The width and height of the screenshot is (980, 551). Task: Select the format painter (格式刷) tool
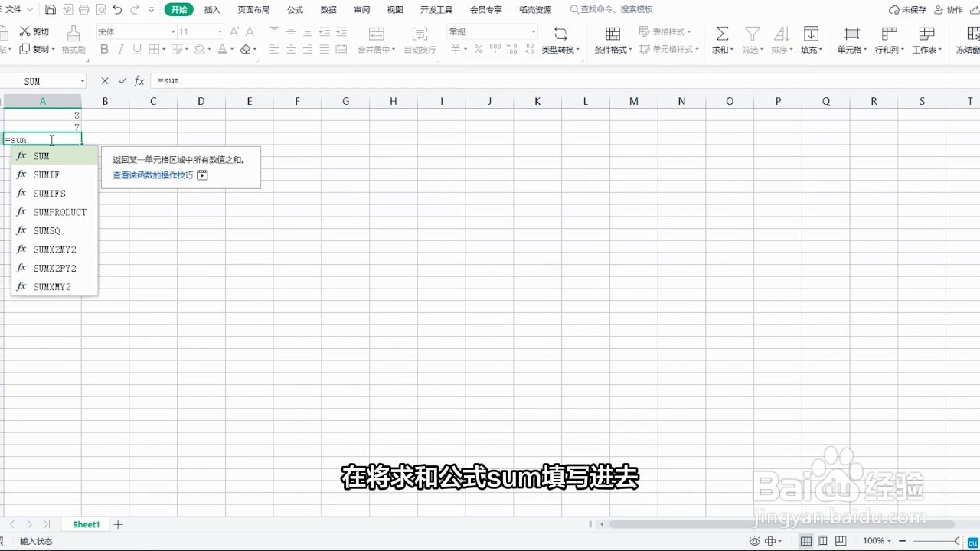[73, 38]
